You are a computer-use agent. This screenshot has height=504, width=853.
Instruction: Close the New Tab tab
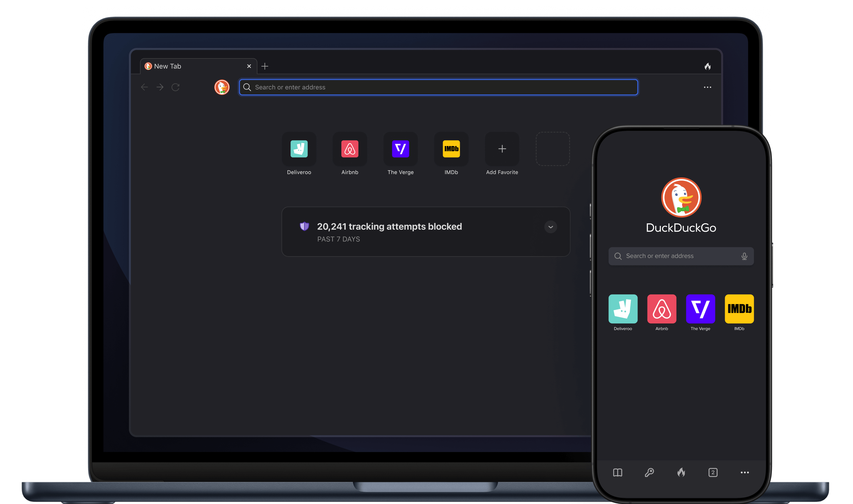tap(249, 66)
